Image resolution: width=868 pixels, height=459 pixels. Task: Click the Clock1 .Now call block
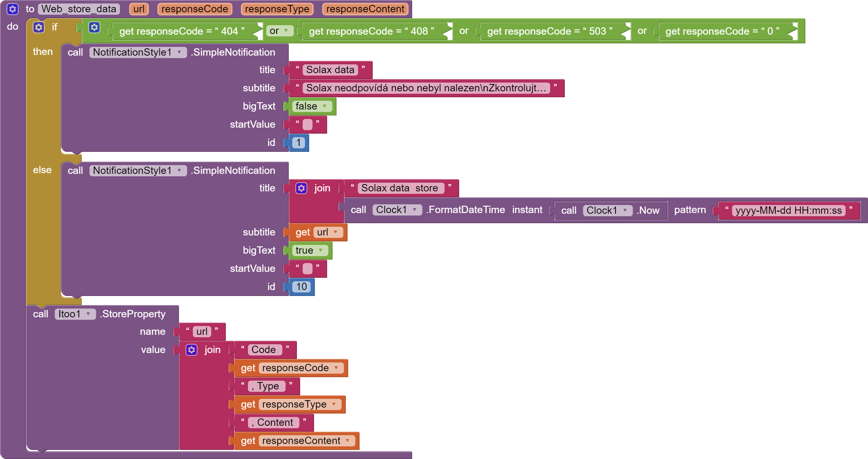648,210
